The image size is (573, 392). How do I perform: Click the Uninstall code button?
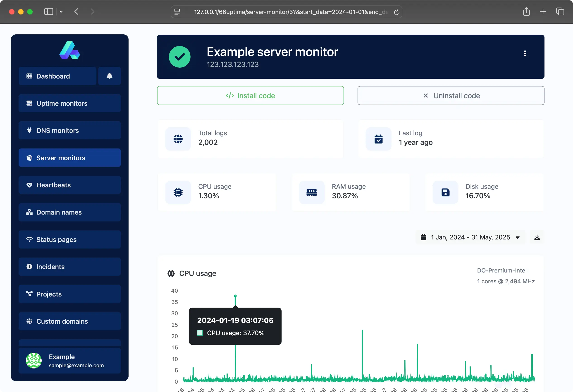point(451,96)
